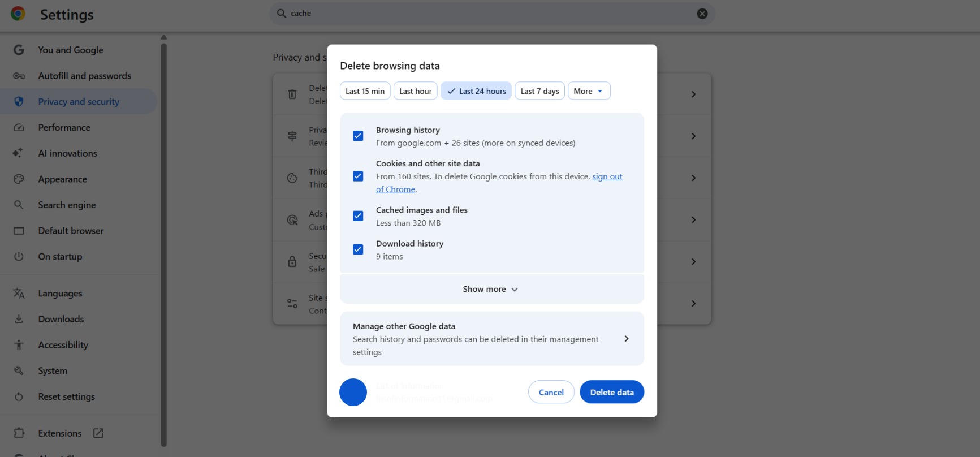Select the Last 24 hours time range
The height and width of the screenshot is (457, 980).
tap(476, 91)
